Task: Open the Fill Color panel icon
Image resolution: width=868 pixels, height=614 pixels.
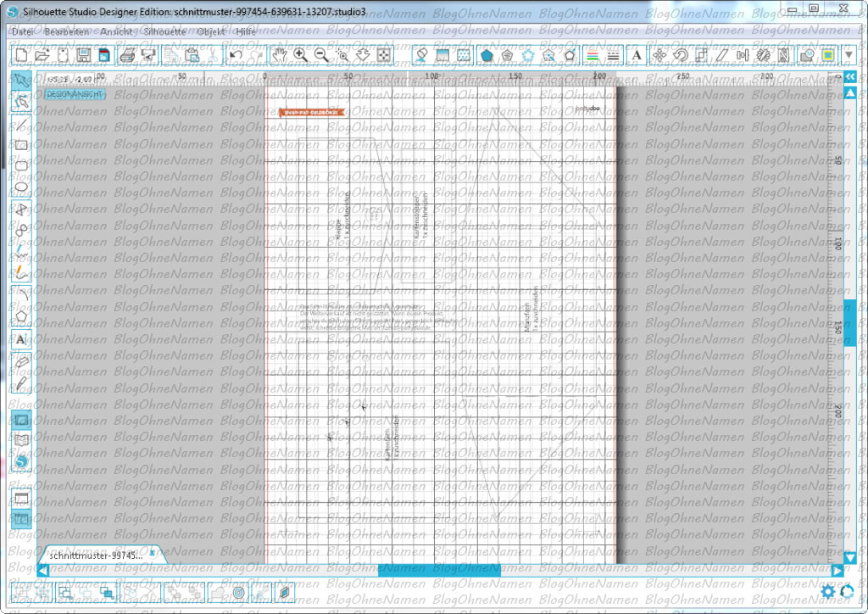Action: [487, 55]
